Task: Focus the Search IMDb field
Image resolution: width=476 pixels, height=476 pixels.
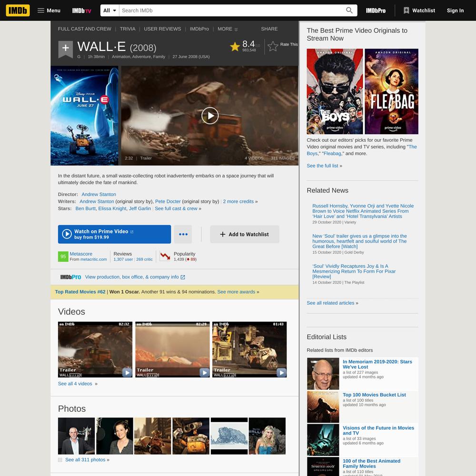Action: (232, 10)
